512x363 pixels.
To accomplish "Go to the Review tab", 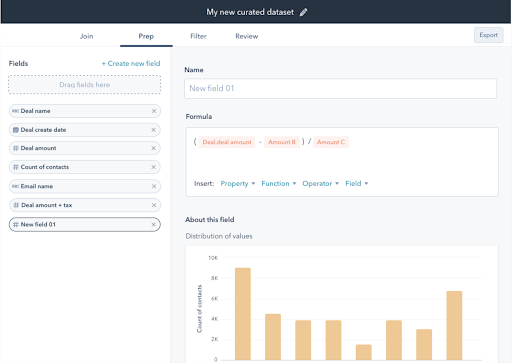I will [247, 36].
